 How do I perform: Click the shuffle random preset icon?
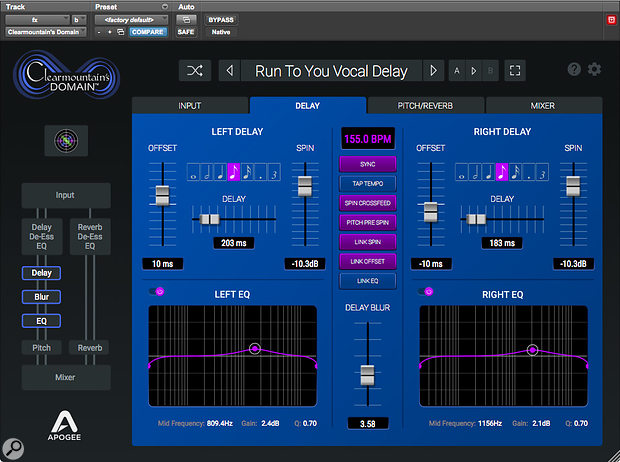[195, 71]
